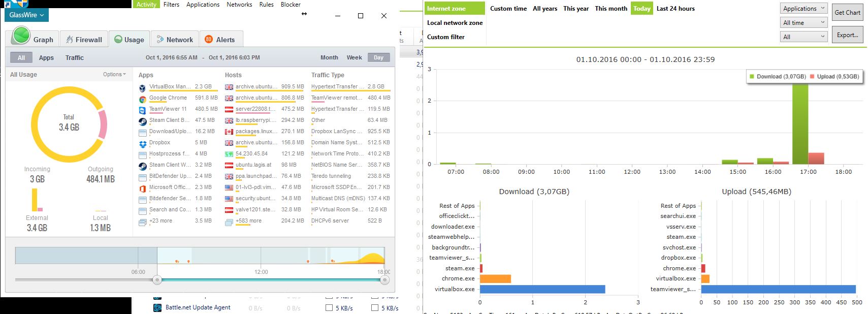Click the Steam Client Bootstrapper icon

[142, 121]
